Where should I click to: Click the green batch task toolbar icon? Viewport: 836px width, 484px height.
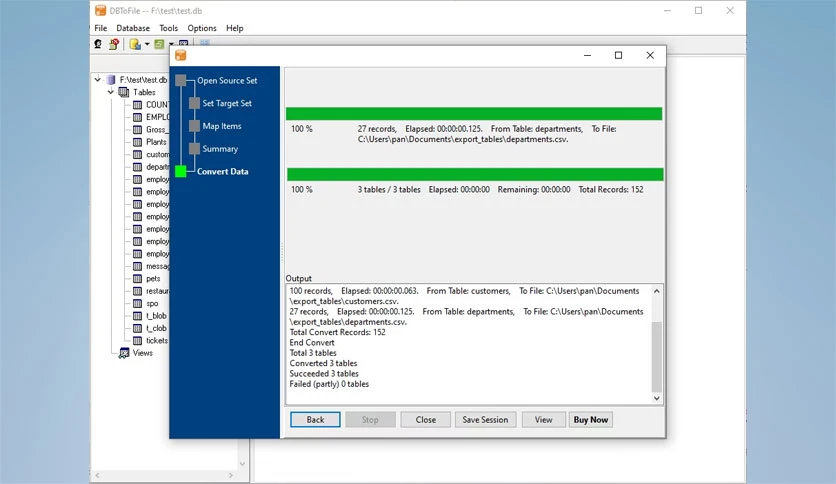click(x=159, y=44)
